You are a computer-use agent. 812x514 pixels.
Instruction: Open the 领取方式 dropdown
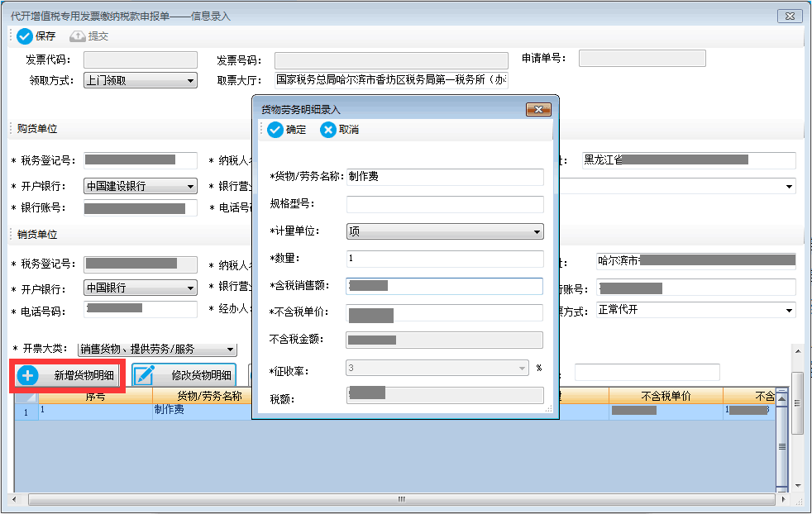(190, 81)
